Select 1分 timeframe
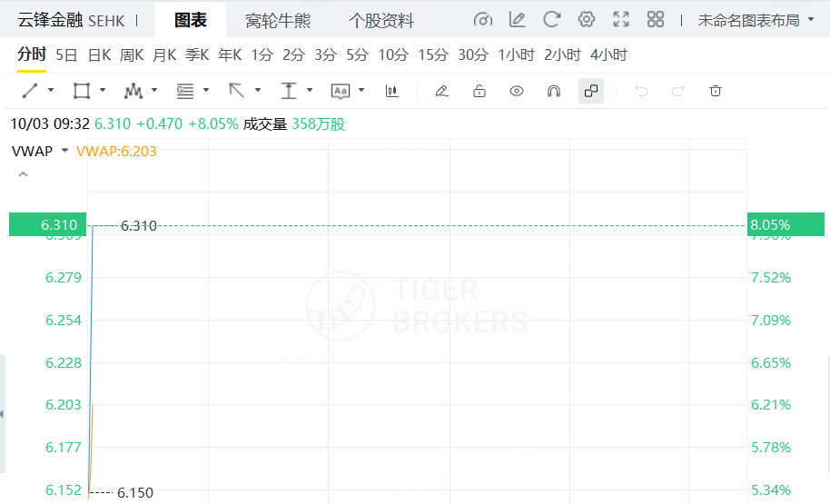 click(262, 54)
